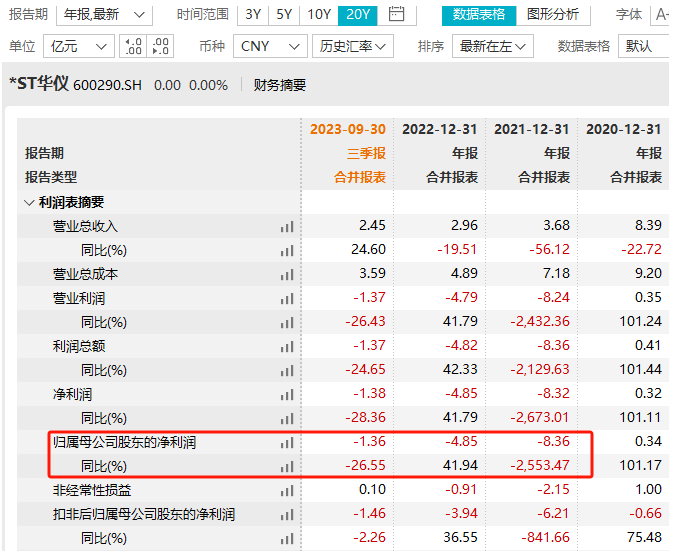Select the 3Y time range
Image resolution: width=674 pixels, height=555 pixels.
253,14
